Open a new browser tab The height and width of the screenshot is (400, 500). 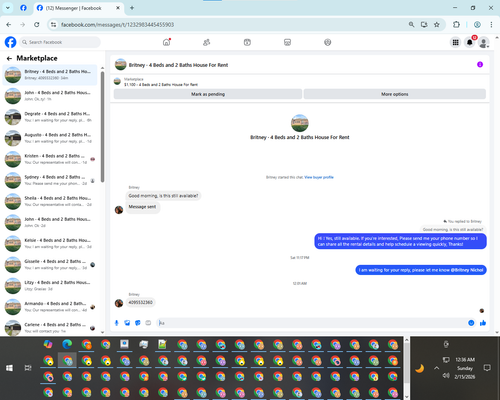[132, 8]
